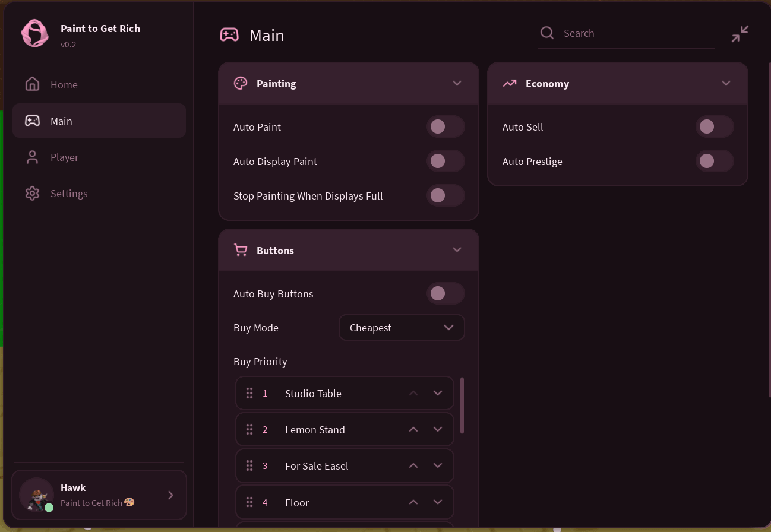
Task: Click the drag handle on Studio Table row
Action: tap(249, 393)
